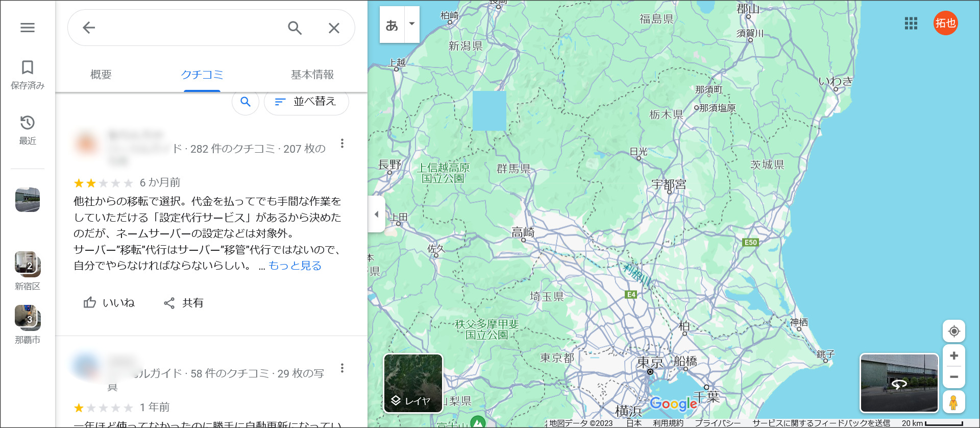Switch to the クチコミ tab
Screen dimensions: 980x428
point(202,75)
